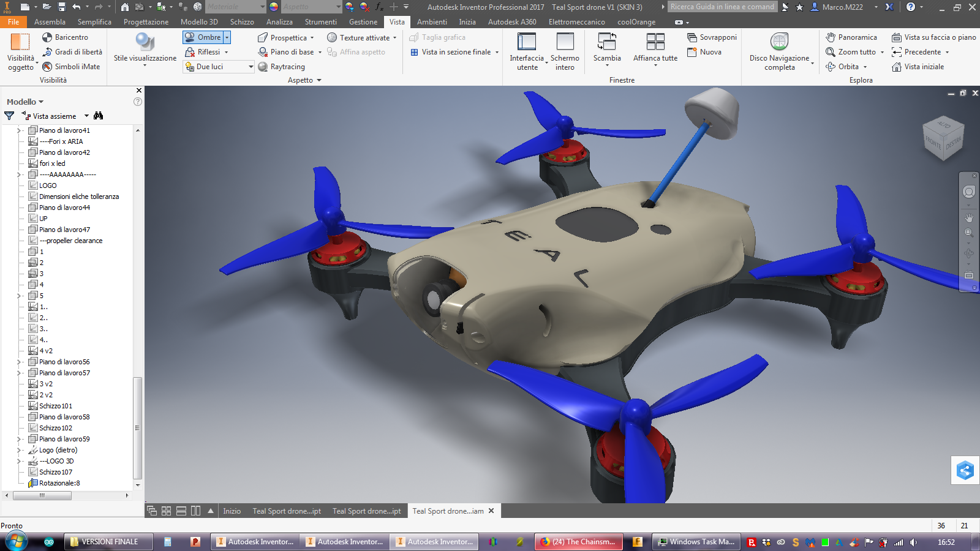Close the Teal Sport drone...iam tab
Viewport: 980px width, 551px height.
tap(491, 511)
